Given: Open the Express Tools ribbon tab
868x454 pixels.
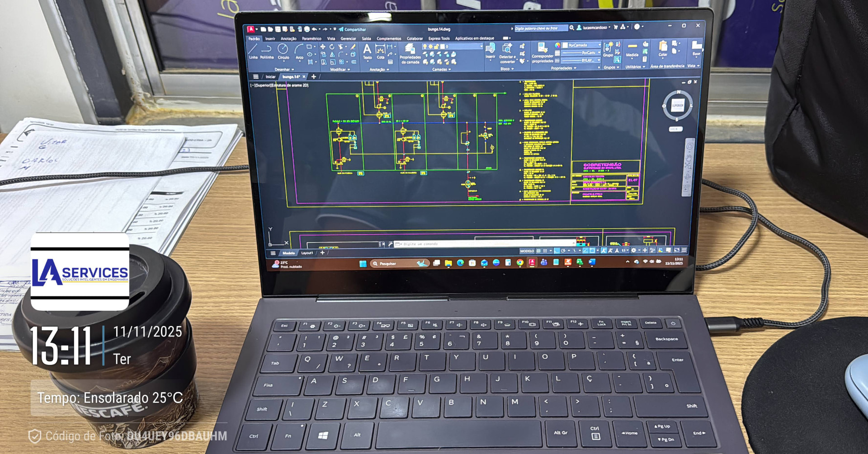Looking at the screenshot, I should click(439, 38).
